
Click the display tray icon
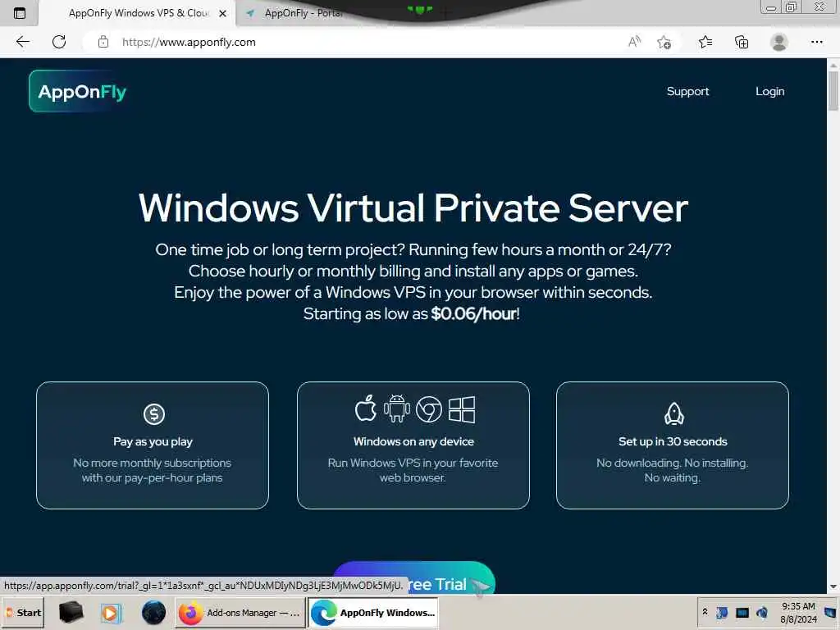[x=742, y=613]
